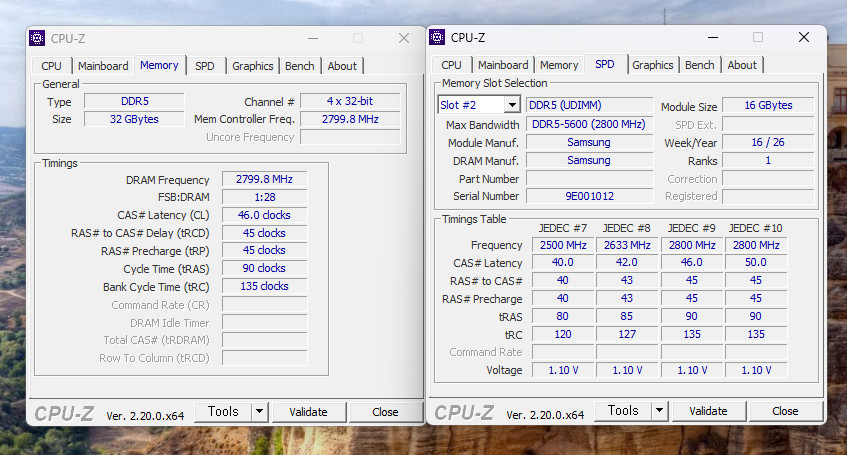Click the Module Manuf. value Samsung
The height and width of the screenshot is (455, 847).
coord(589,142)
